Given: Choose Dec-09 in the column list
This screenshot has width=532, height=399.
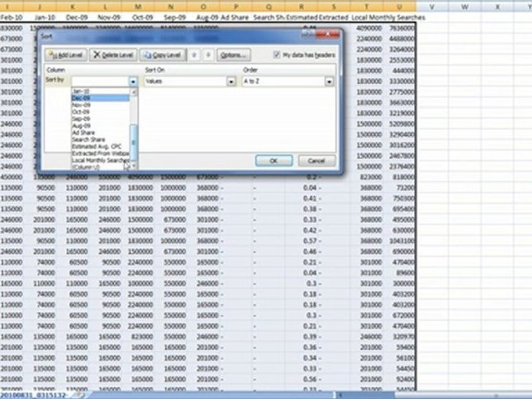Looking at the screenshot, I should [100, 98].
